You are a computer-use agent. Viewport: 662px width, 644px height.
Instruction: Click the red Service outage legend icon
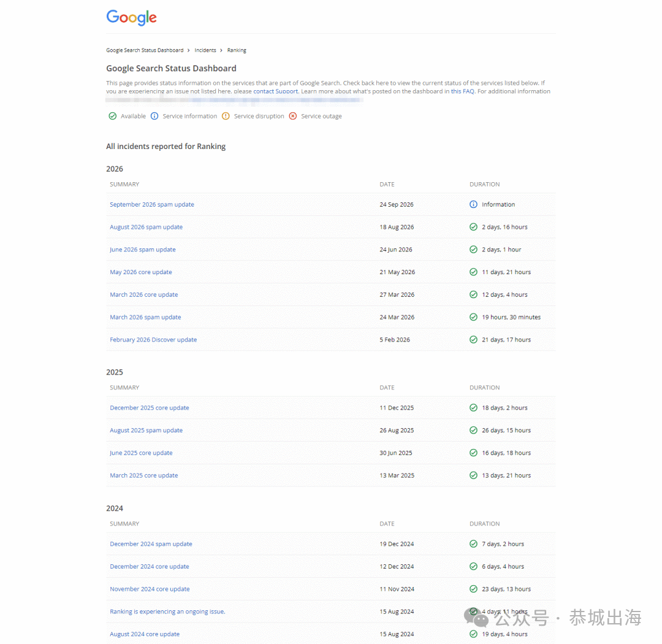293,116
